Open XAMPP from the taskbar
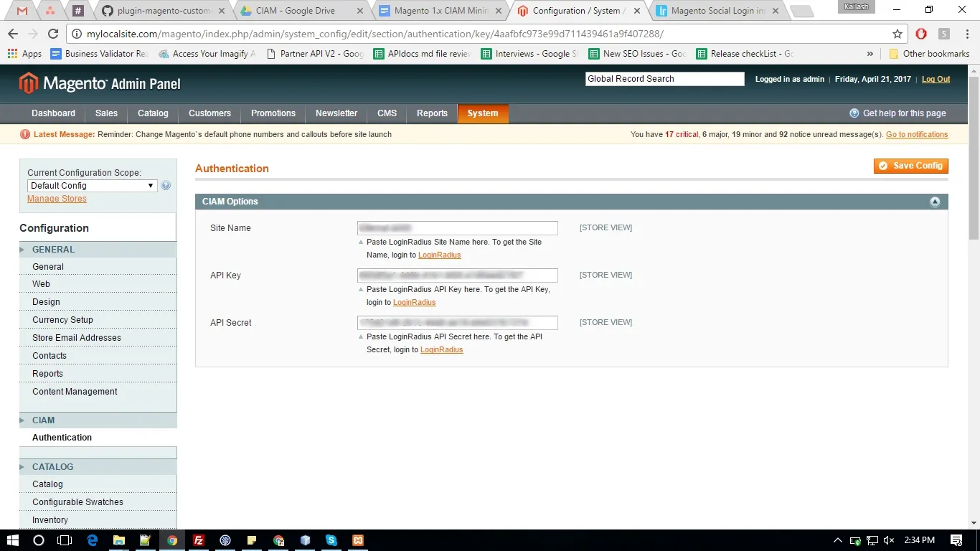980x551 pixels. (358, 540)
